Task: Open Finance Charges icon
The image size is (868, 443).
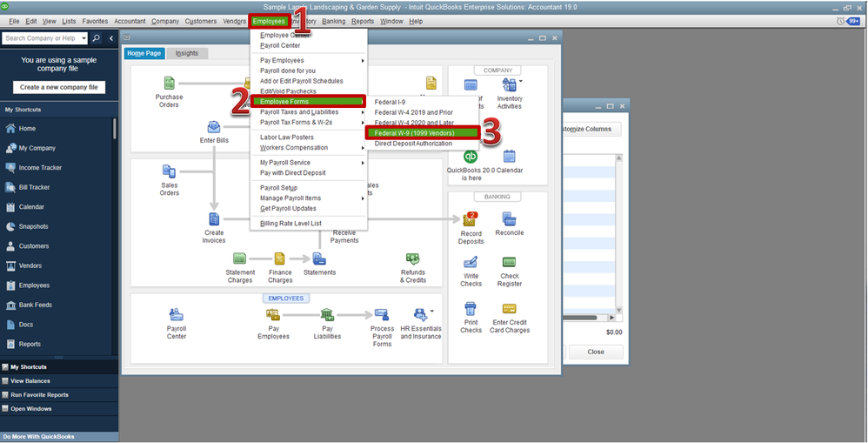Action: 279,258
